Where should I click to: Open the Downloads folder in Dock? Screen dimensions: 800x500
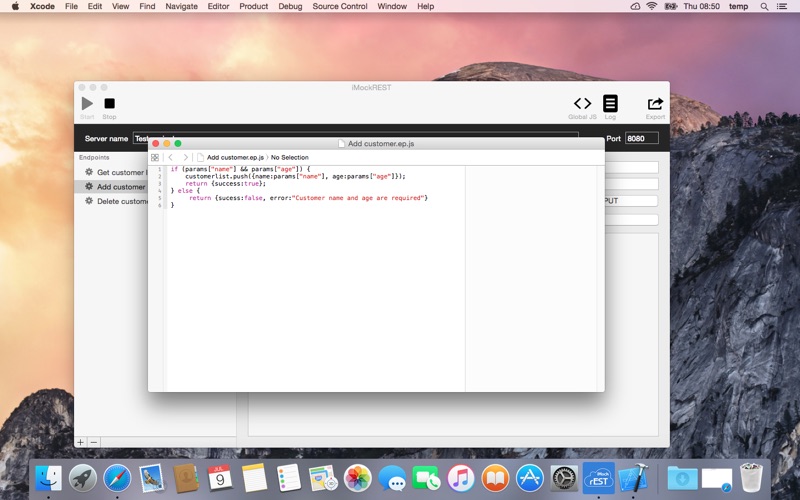(x=682, y=479)
